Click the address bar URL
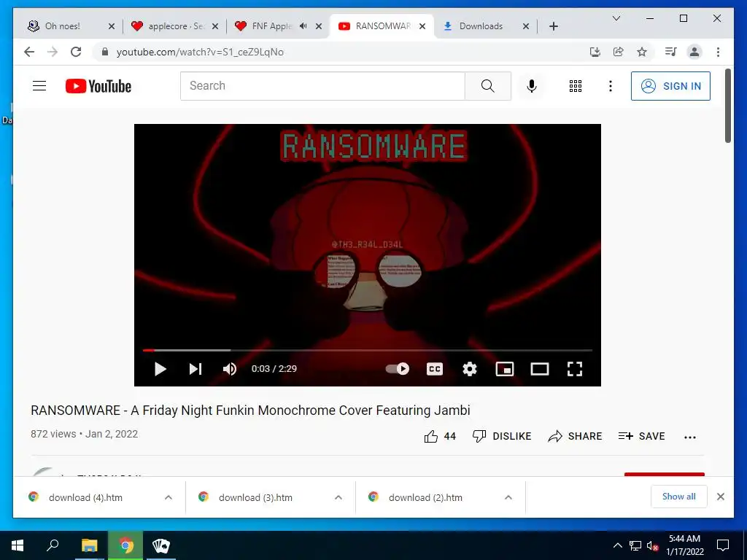Viewport: 747px width, 560px height. pos(200,52)
